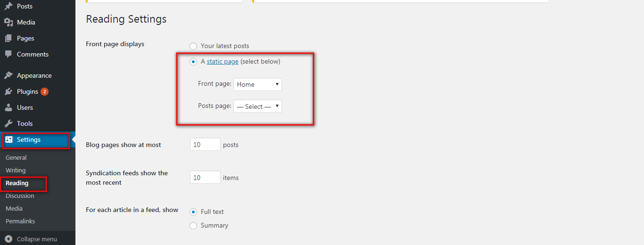Open the Posts page dropdown
Viewport: 644px width, 245px height.
tap(257, 106)
